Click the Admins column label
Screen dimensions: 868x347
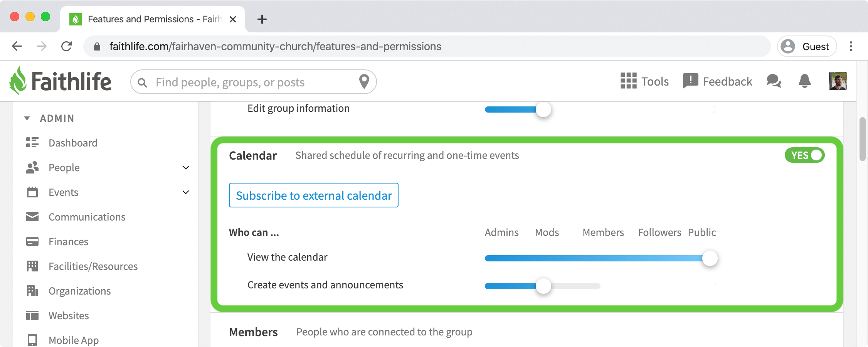(501, 232)
